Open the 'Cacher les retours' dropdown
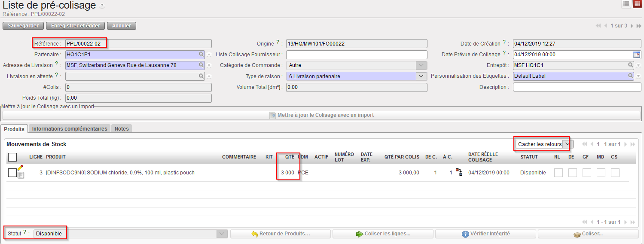 click(567, 144)
